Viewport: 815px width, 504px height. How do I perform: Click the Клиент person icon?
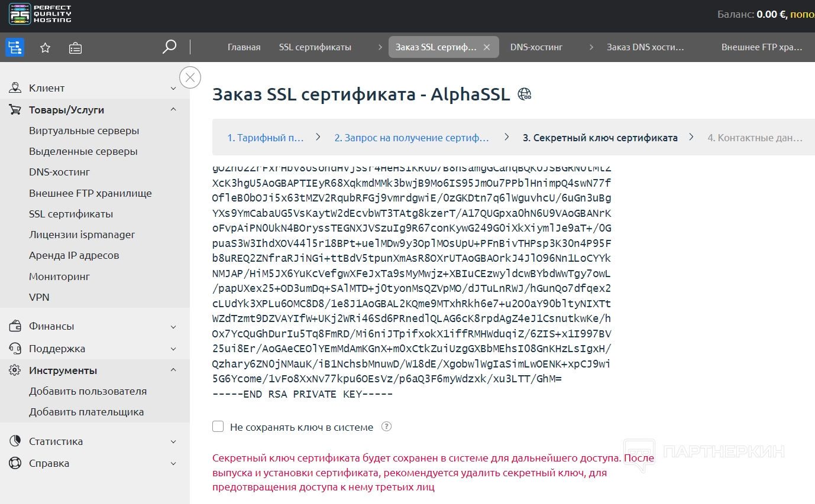[15, 88]
